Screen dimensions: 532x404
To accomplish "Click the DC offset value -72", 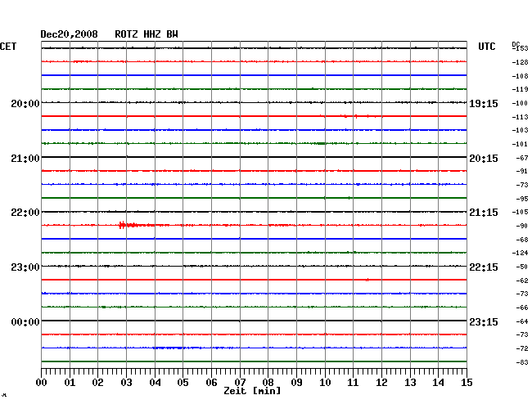I will tap(522, 348).
